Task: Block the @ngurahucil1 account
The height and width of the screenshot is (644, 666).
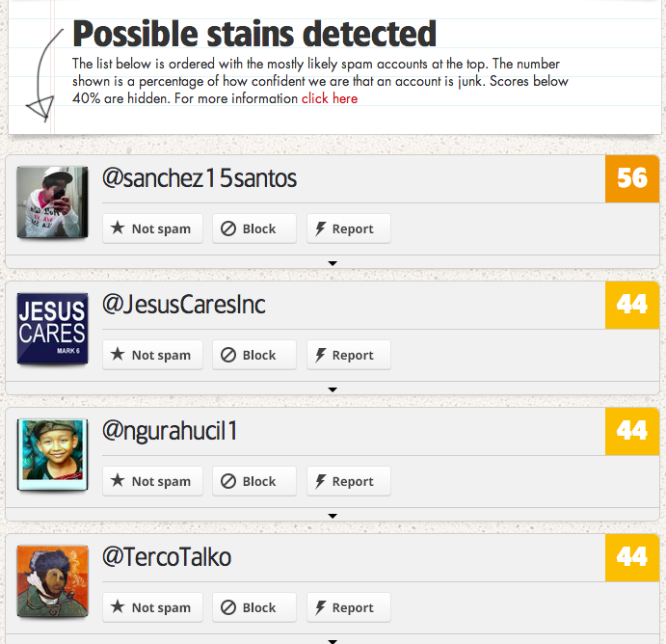Action: point(253,481)
